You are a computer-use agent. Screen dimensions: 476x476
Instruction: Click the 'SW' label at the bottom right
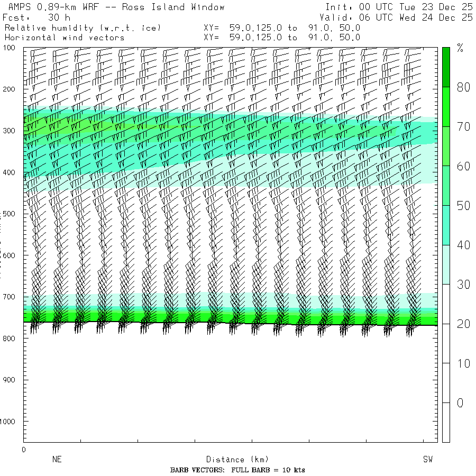(428, 460)
